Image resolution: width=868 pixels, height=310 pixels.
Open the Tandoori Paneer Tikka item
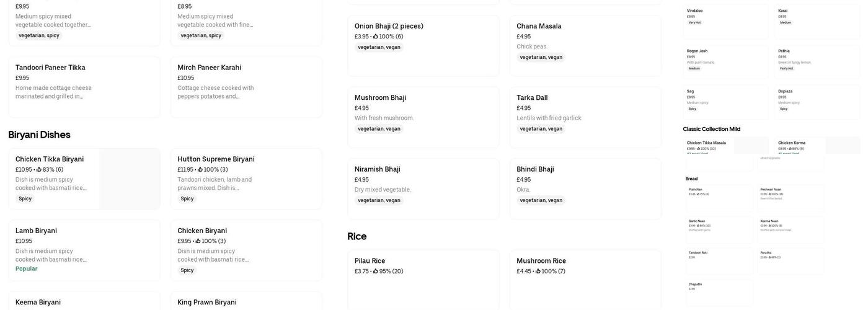click(50, 68)
